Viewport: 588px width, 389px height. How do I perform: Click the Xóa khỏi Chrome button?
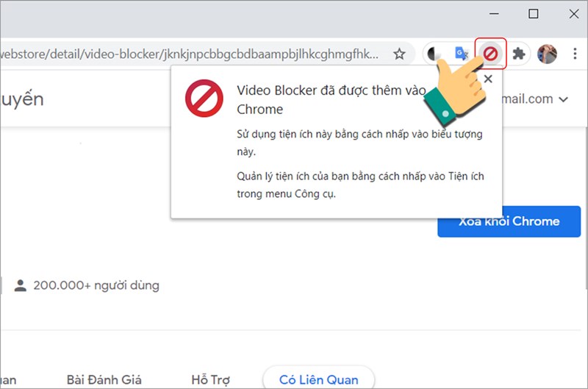pyautogui.click(x=509, y=221)
